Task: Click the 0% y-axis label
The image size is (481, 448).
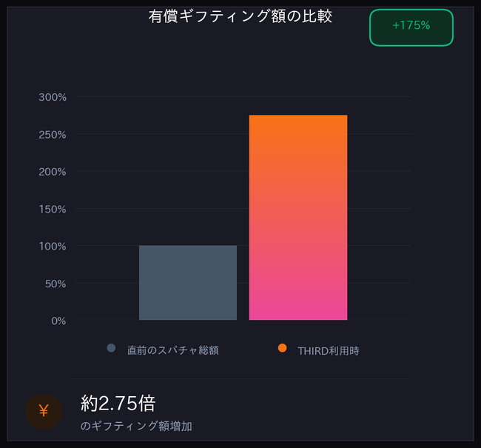Action: coord(58,321)
